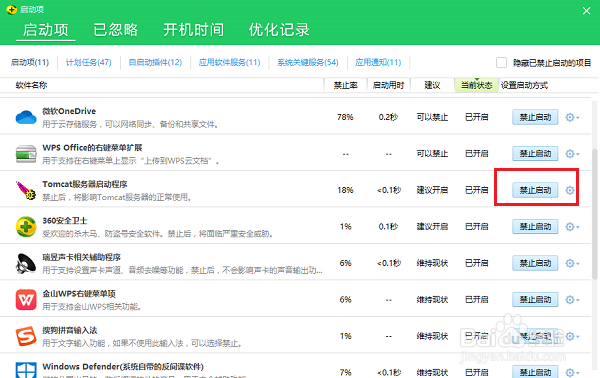Viewport: 600px width, 378px height.
Task: Open settings gear for Tomcat服务器启动程序
Action: 570,190
